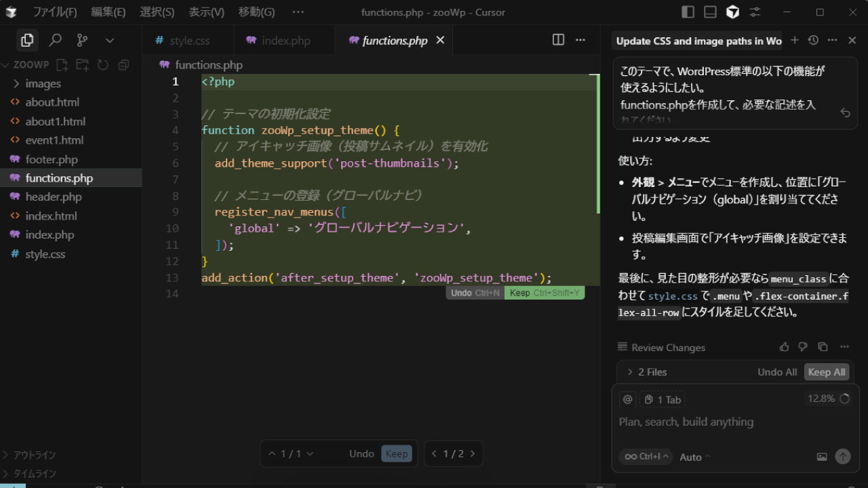
Task: Click inline Undo Ctrl+N button
Action: 475,293
